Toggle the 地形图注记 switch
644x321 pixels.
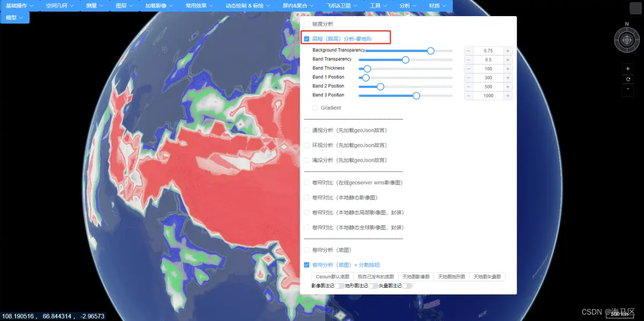point(373,286)
